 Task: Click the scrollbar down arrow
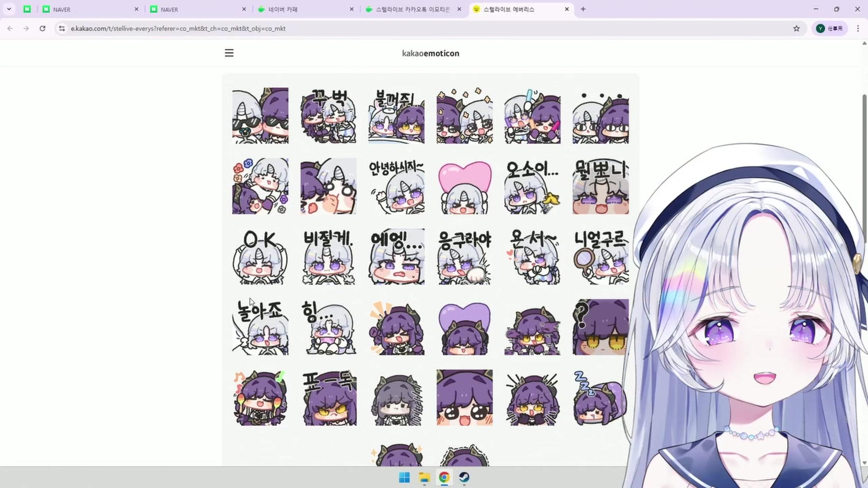(864, 463)
